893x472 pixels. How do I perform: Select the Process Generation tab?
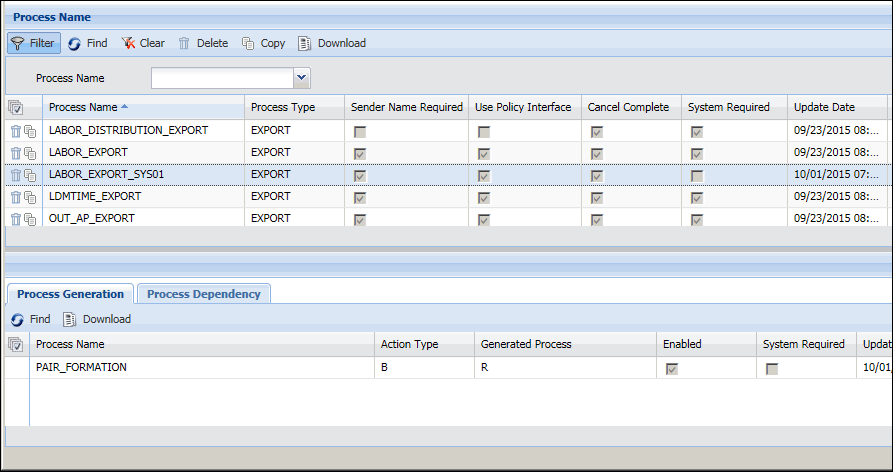click(x=70, y=294)
